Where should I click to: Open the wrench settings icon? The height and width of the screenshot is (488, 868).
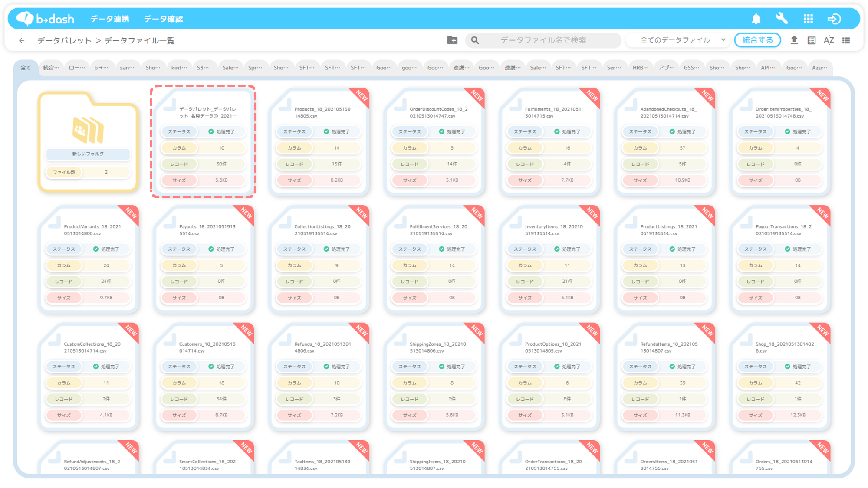(x=782, y=18)
